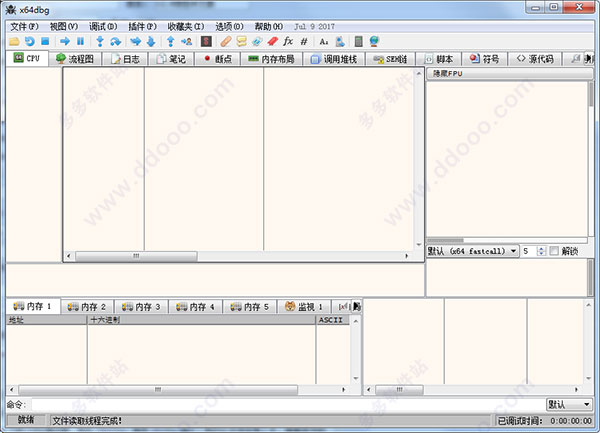Open the 收藏夹(I) menu

click(186, 26)
